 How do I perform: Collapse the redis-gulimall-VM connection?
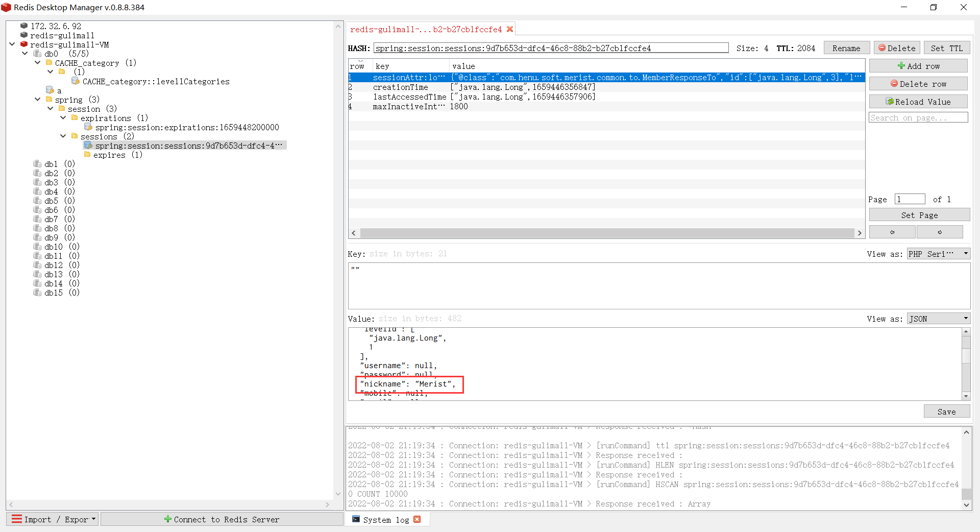click(12, 44)
